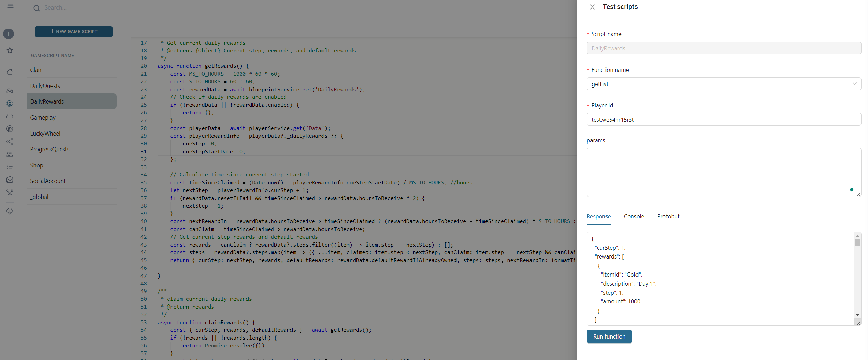
Task: Click the "itemId": "Gold" response line
Action: tap(621, 275)
